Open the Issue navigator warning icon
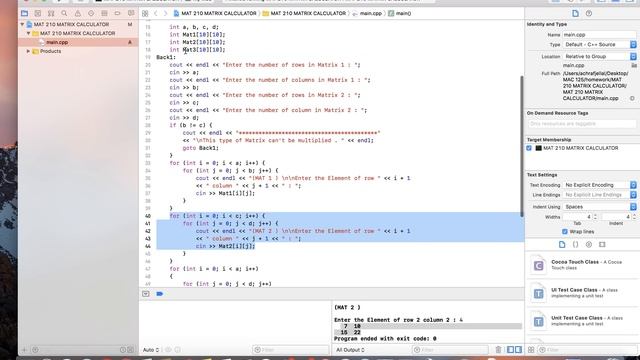 click(78, 13)
